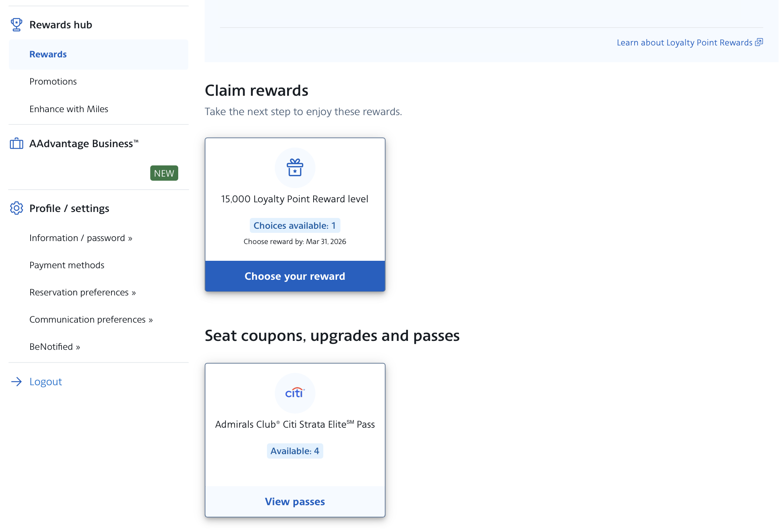Viewport: 783px width, 532px height.
Task: Click the 15,000 Loyalty Point Reward level title
Action: [x=295, y=199]
